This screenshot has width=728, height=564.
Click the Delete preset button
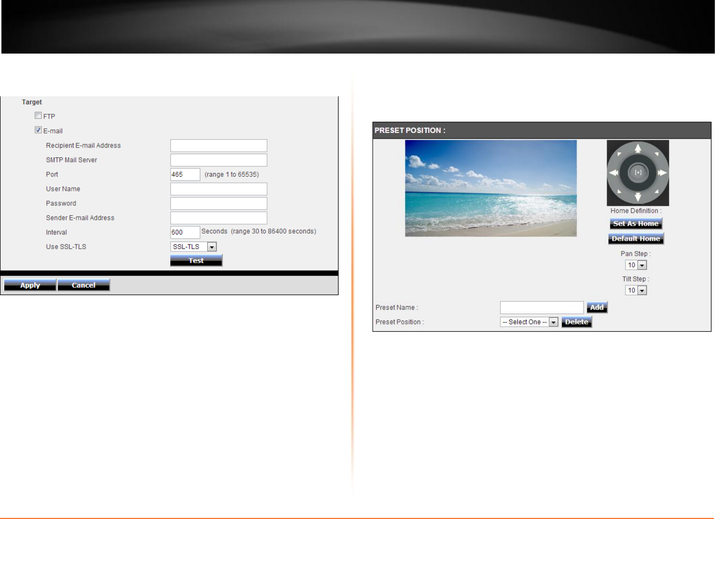pyautogui.click(x=577, y=322)
